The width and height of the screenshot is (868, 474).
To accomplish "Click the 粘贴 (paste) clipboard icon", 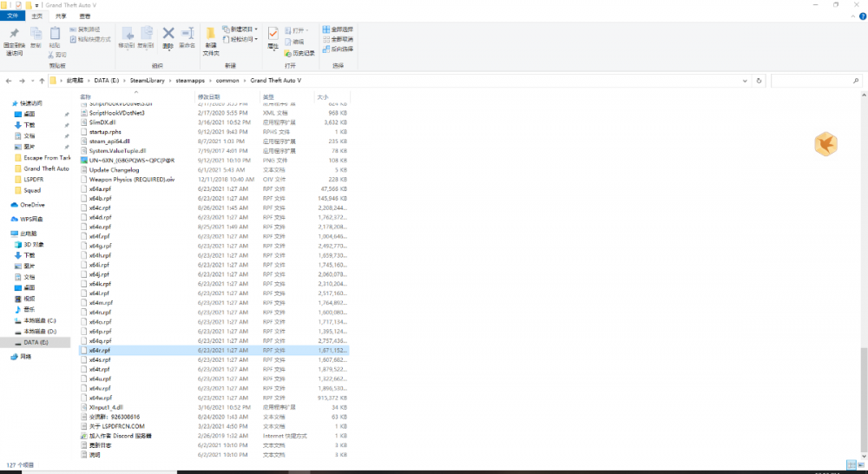I will pos(55,34).
